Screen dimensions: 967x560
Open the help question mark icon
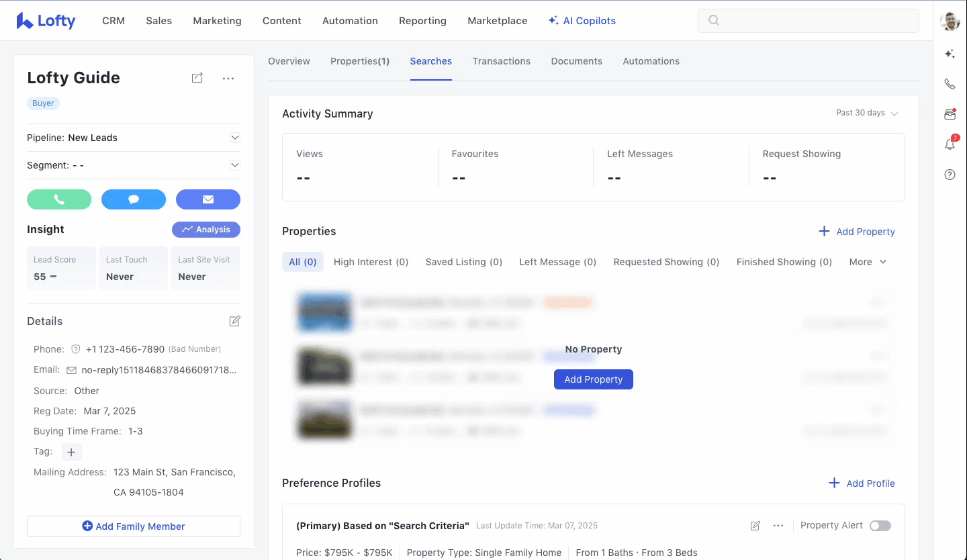[x=950, y=175]
